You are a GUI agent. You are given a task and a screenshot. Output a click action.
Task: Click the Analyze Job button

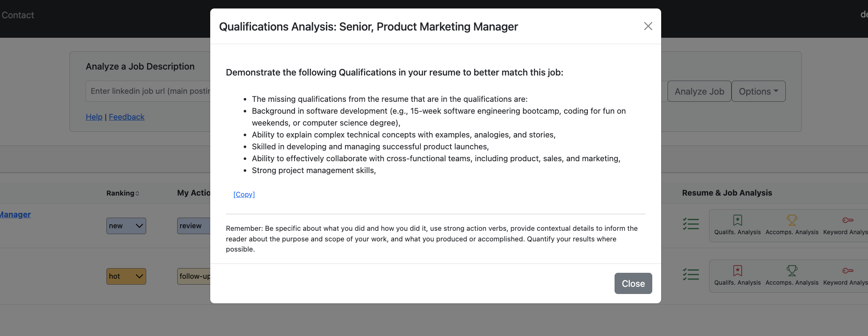[699, 91]
